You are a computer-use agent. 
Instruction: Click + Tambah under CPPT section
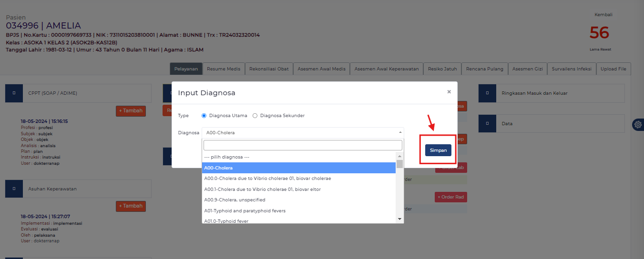tap(131, 110)
